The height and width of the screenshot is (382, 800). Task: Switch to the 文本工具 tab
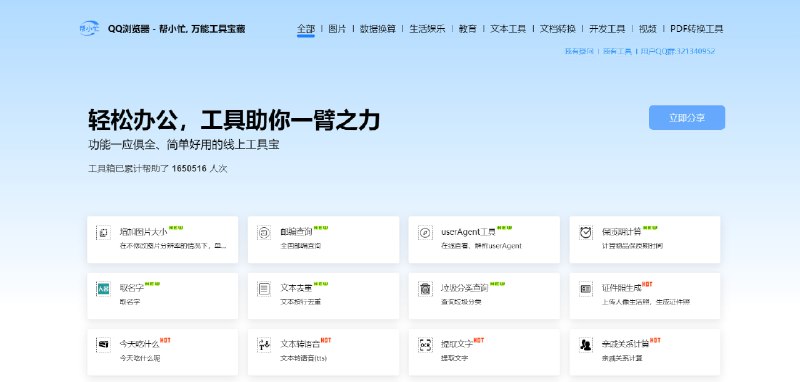(508, 29)
